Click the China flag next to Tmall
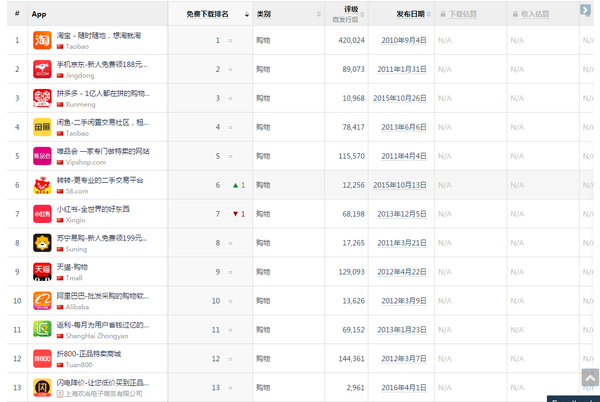 [x=60, y=278]
